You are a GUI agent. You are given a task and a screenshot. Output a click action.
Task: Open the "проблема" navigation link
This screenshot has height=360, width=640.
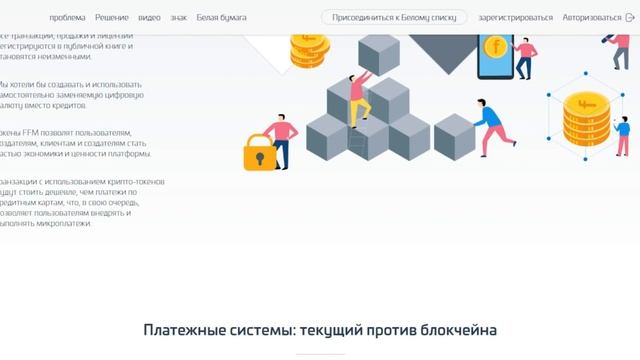point(67,18)
